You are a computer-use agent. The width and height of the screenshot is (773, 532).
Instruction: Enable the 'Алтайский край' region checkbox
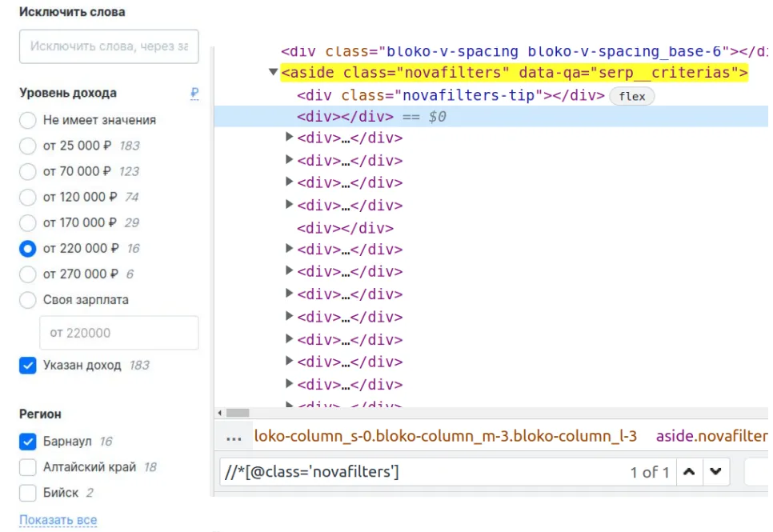[x=27, y=467]
